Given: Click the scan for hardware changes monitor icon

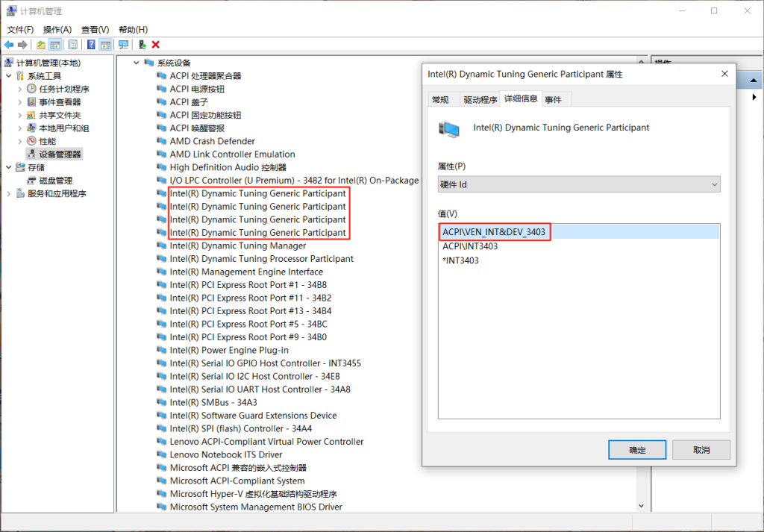Looking at the screenshot, I should coord(123,45).
